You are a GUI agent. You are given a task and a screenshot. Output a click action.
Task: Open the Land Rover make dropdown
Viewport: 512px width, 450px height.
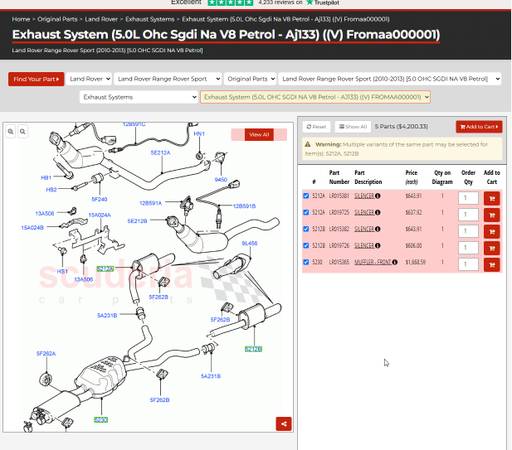coord(89,79)
